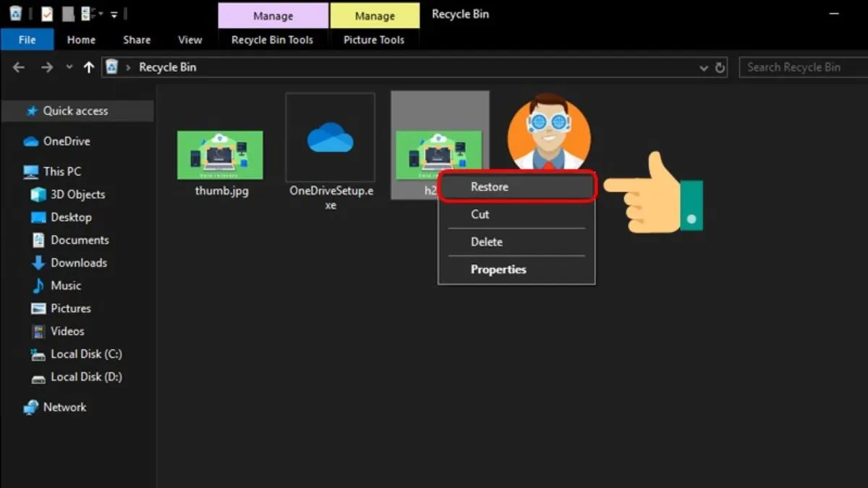Click the Recycle Bin window icon in title bar

click(x=14, y=13)
